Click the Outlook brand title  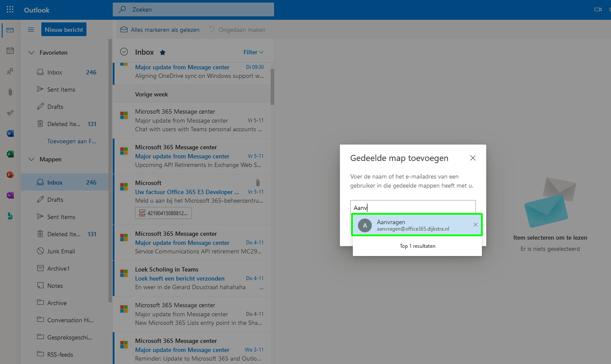pos(37,10)
